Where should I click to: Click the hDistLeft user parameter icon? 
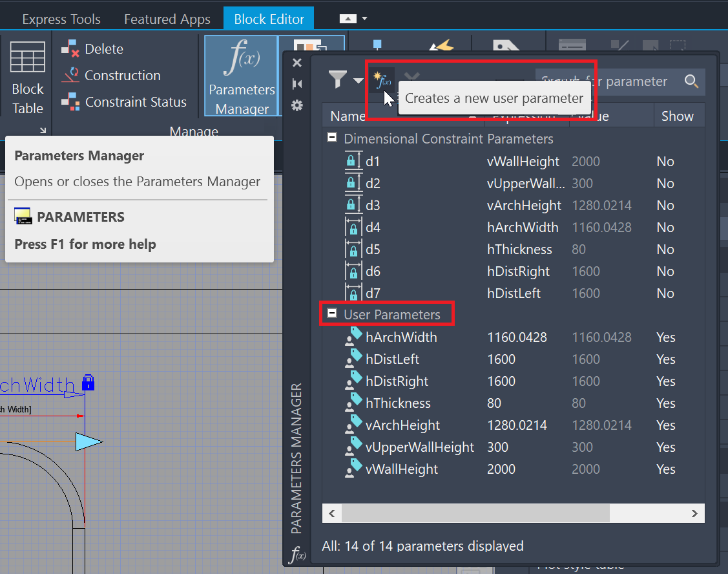(x=353, y=359)
